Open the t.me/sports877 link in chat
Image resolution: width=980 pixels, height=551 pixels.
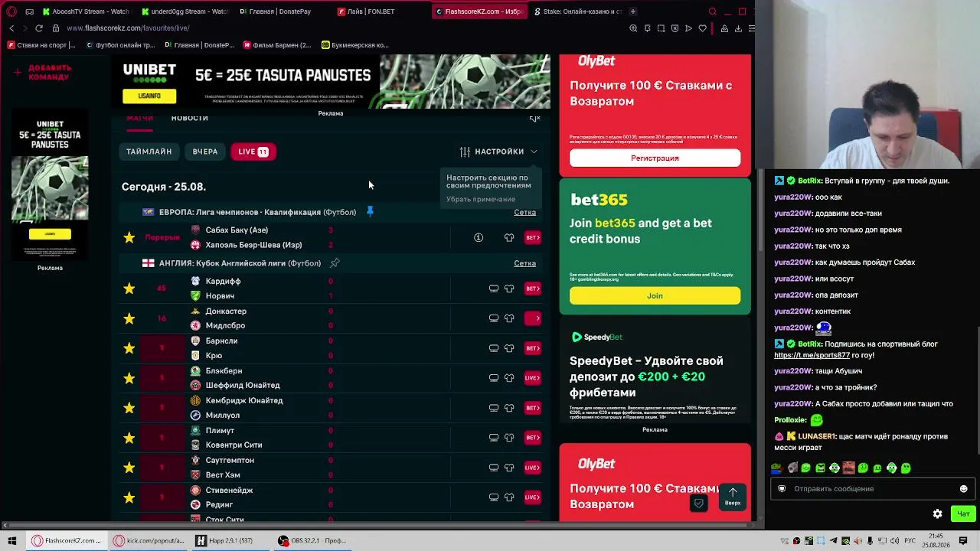pyautogui.click(x=812, y=355)
